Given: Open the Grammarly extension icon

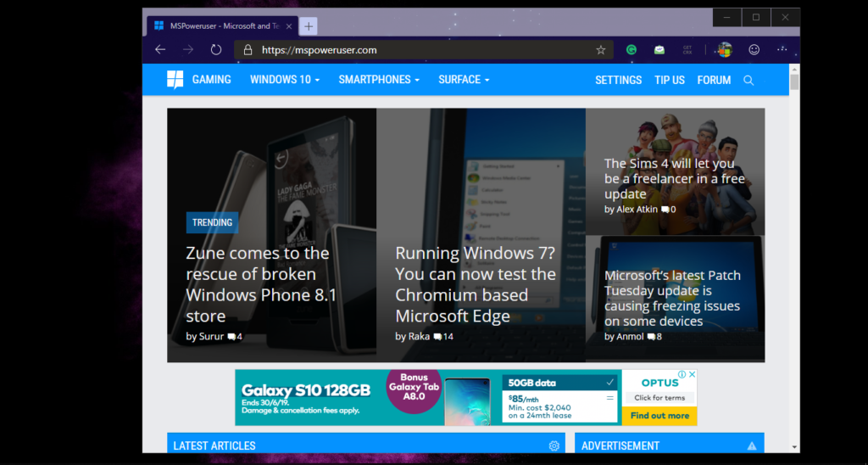Looking at the screenshot, I should pyautogui.click(x=632, y=50).
